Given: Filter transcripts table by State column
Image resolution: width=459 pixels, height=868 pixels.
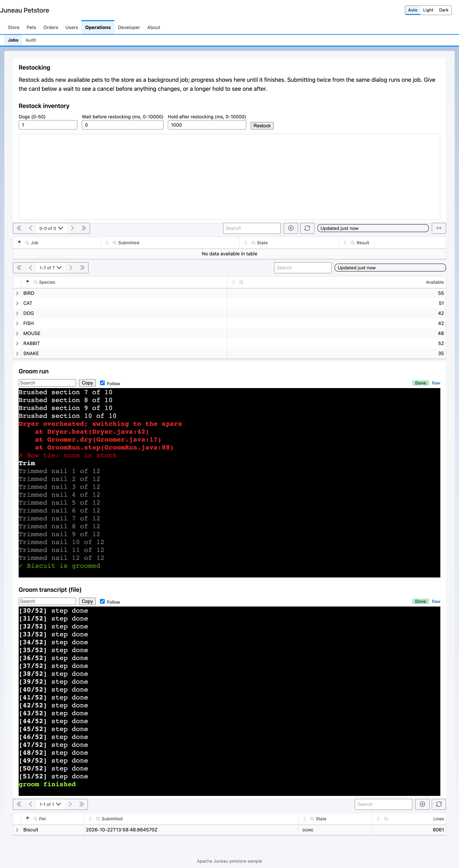Looking at the screenshot, I should [312, 819].
